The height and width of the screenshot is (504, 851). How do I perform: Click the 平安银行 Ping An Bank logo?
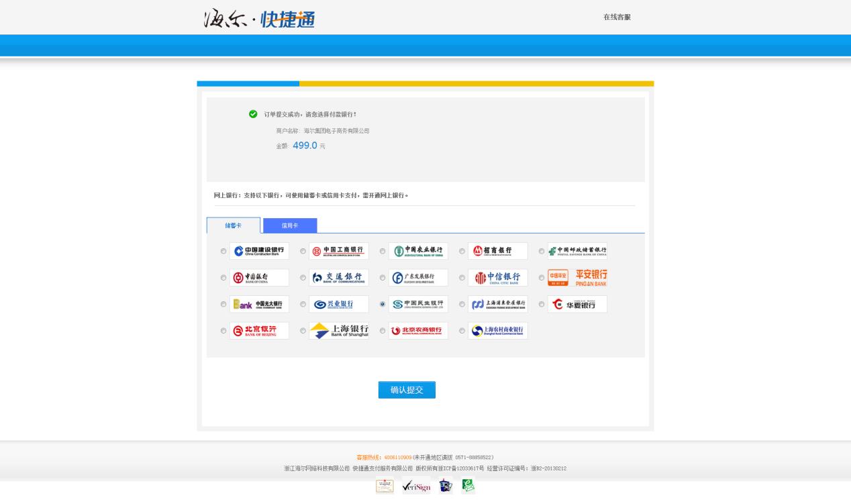click(x=577, y=278)
